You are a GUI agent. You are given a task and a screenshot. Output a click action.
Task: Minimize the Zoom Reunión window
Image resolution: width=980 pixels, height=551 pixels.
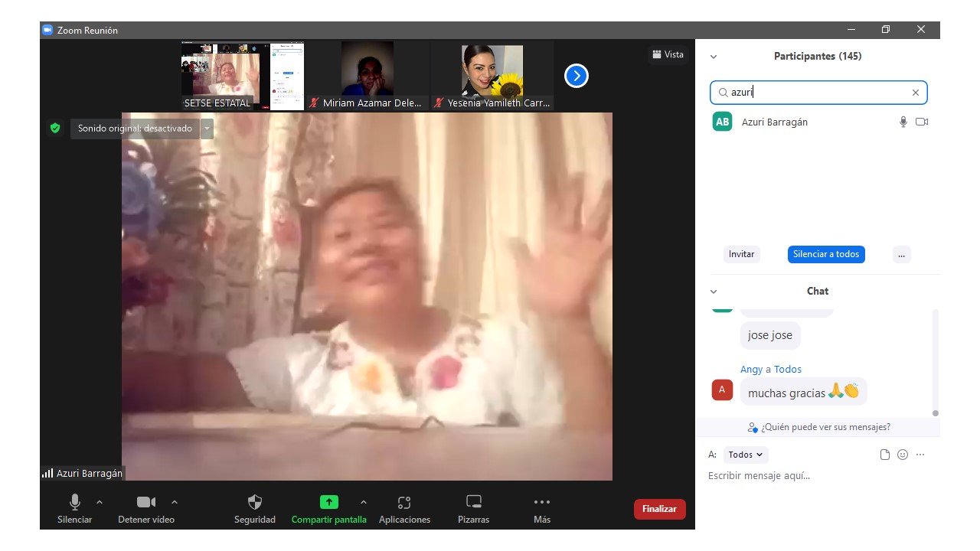pyautogui.click(x=851, y=30)
